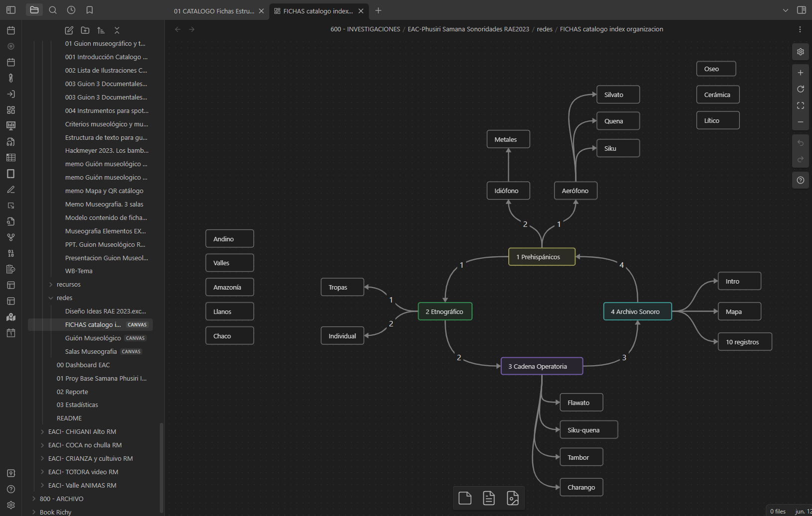Change the file sort order
Image resolution: width=812 pixels, height=516 pixels.
[x=101, y=30]
